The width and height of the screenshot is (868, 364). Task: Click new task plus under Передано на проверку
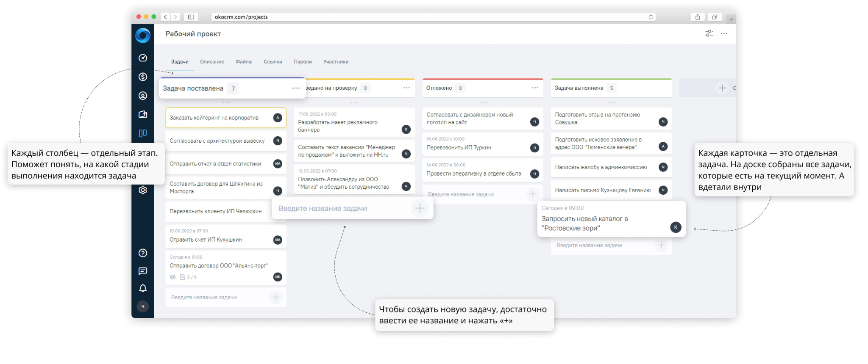click(x=420, y=208)
